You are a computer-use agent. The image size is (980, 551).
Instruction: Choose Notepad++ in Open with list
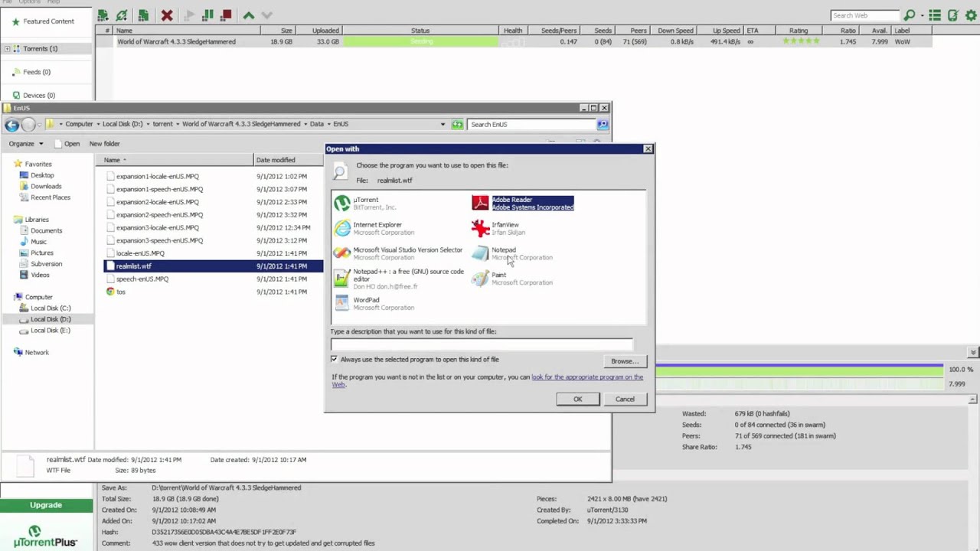click(398, 279)
